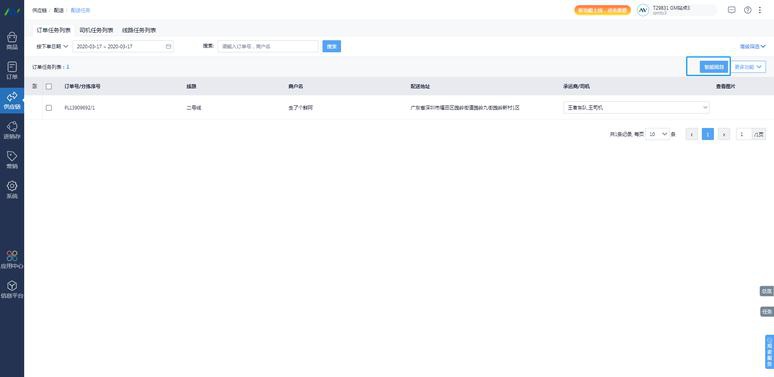Image resolution: width=774 pixels, height=377 pixels.
Task: Open 应用中心 app center in sidebar
Action: coord(12,260)
